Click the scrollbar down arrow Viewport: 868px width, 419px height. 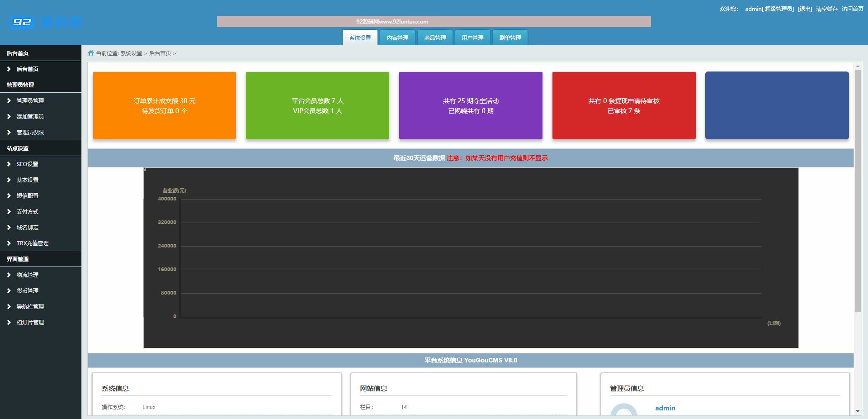coord(858,411)
